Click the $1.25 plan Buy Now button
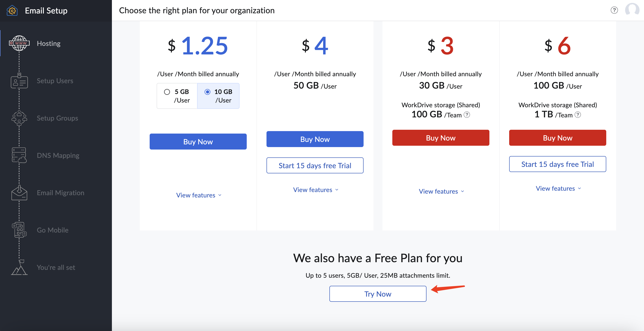The image size is (644, 331). [x=198, y=141]
